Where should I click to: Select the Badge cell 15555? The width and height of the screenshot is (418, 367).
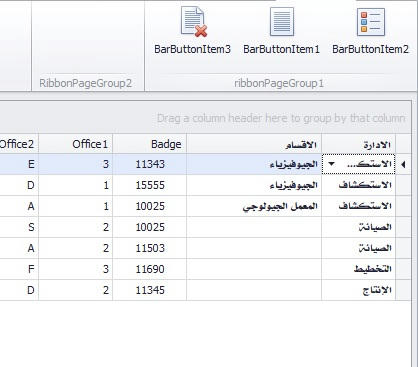pyautogui.click(x=150, y=185)
